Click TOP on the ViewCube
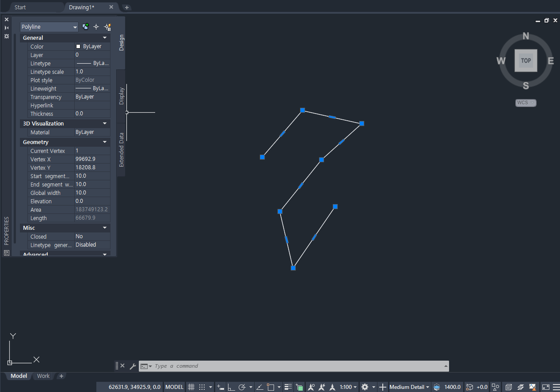 [x=526, y=61]
